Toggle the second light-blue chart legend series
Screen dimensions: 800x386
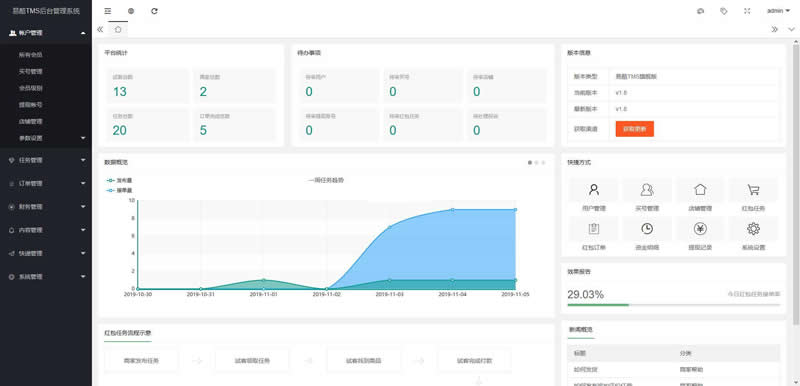pos(119,190)
